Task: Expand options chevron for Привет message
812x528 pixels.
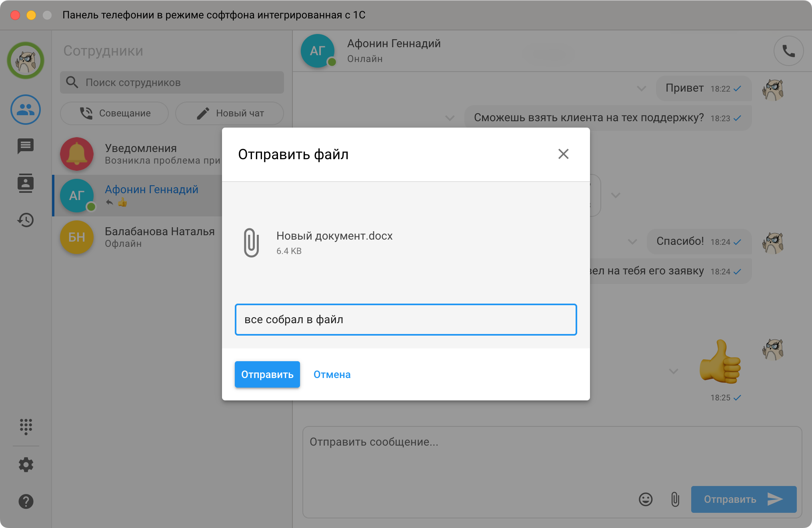Action: (641, 88)
